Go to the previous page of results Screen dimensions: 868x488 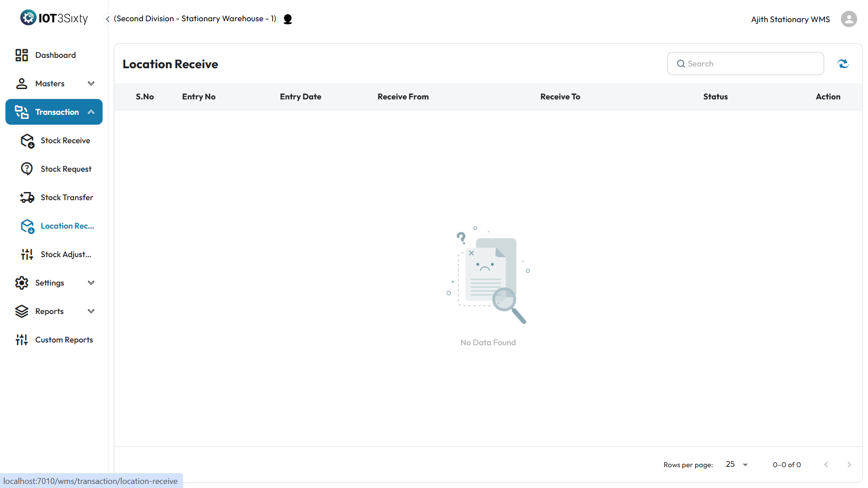coord(826,465)
